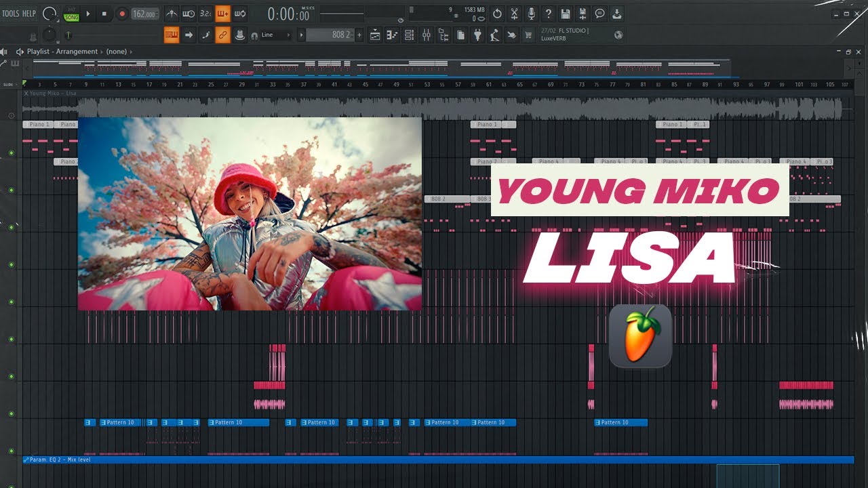This screenshot has width=868, height=488.
Task: Click the floppy disk with arrows icon
Action: pos(583,14)
